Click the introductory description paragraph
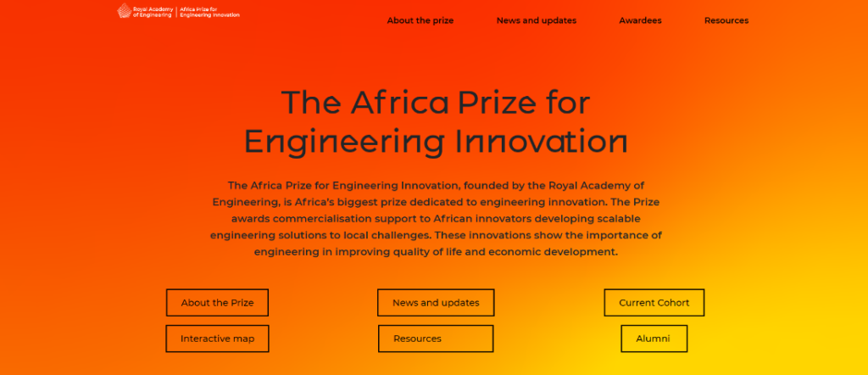Viewport: 868px width, 375px height. tap(435, 218)
